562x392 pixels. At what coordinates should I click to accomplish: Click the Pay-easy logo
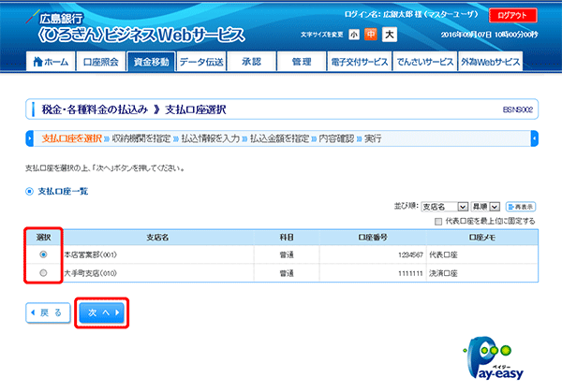[x=494, y=358]
